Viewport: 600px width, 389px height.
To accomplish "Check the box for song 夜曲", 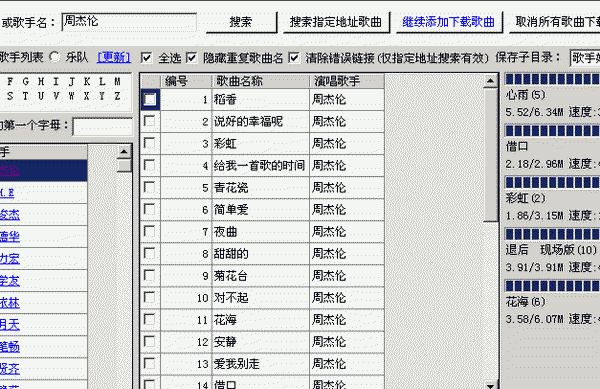I will (x=150, y=231).
